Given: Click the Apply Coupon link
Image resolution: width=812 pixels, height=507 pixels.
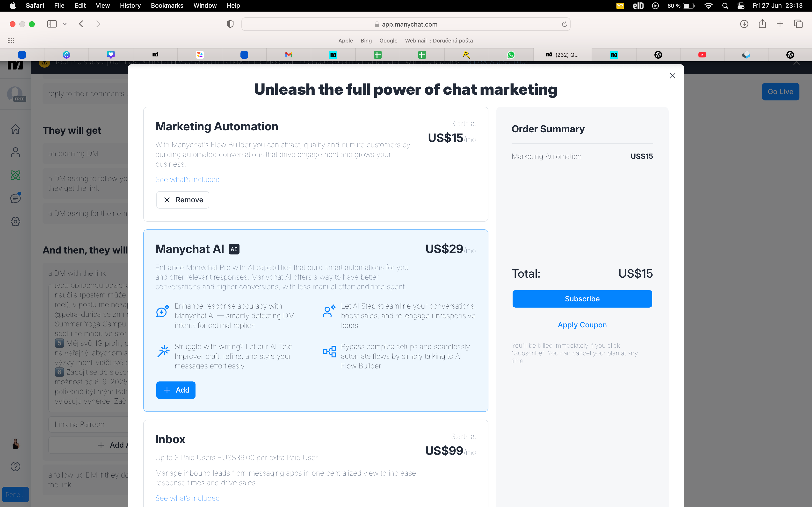Looking at the screenshot, I should pyautogui.click(x=582, y=324).
